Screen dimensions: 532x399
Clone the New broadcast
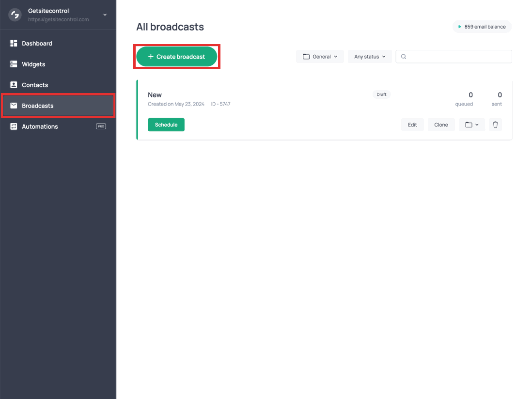441,125
